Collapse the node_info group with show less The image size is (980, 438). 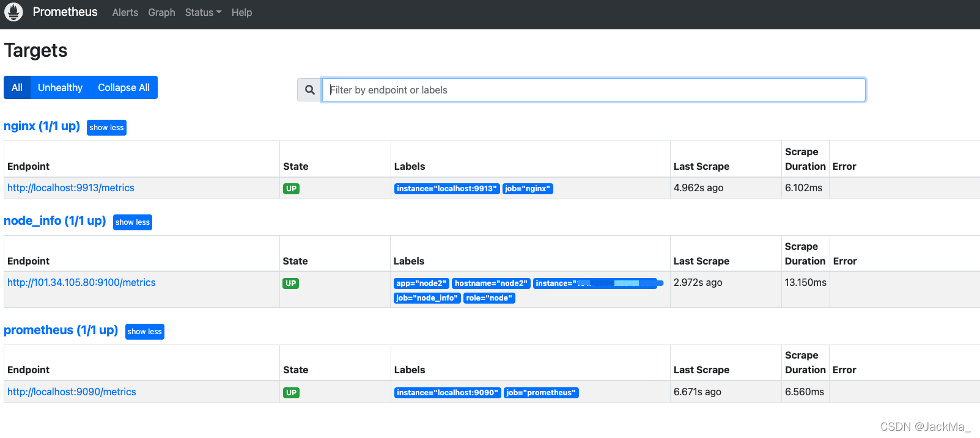[132, 222]
